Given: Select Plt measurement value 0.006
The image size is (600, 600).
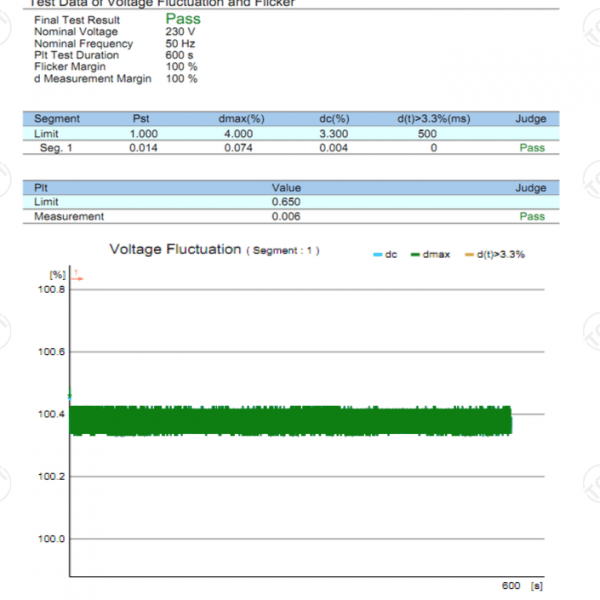Looking at the screenshot, I should tap(286, 217).
